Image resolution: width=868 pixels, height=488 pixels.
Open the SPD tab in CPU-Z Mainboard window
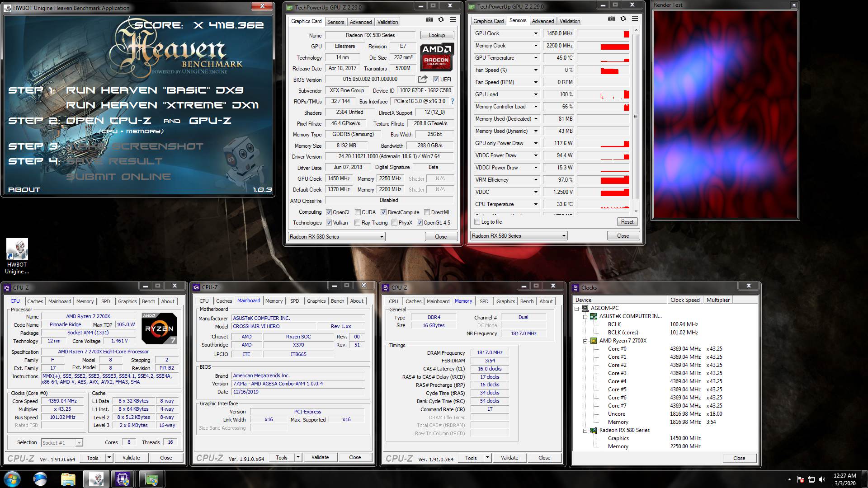coord(294,301)
